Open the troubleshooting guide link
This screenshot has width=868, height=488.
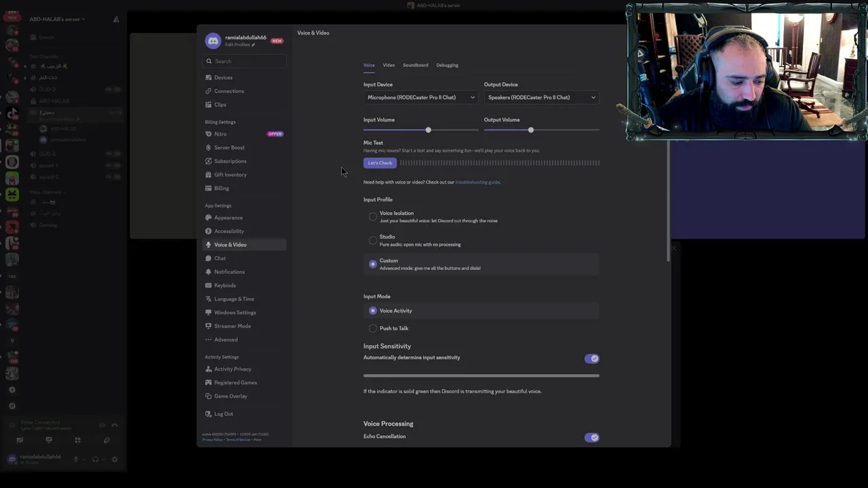click(477, 182)
